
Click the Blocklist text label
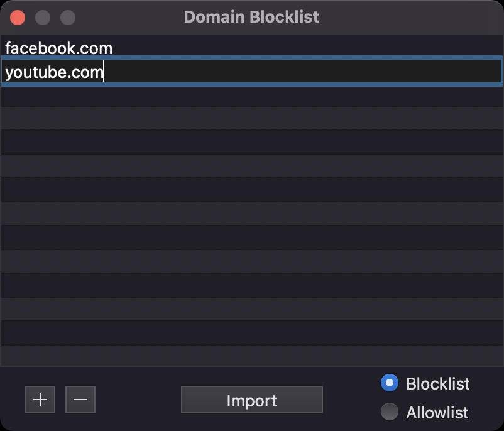click(x=438, y=383)
